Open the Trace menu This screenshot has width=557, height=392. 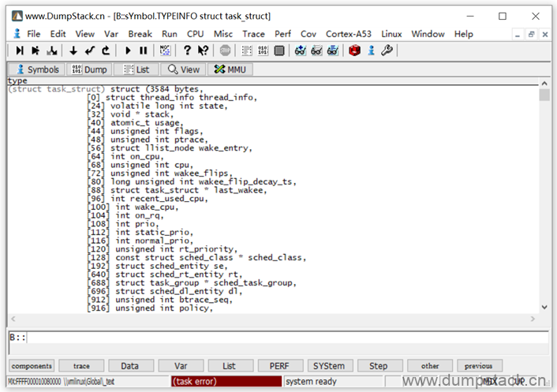tap(253, 34)
